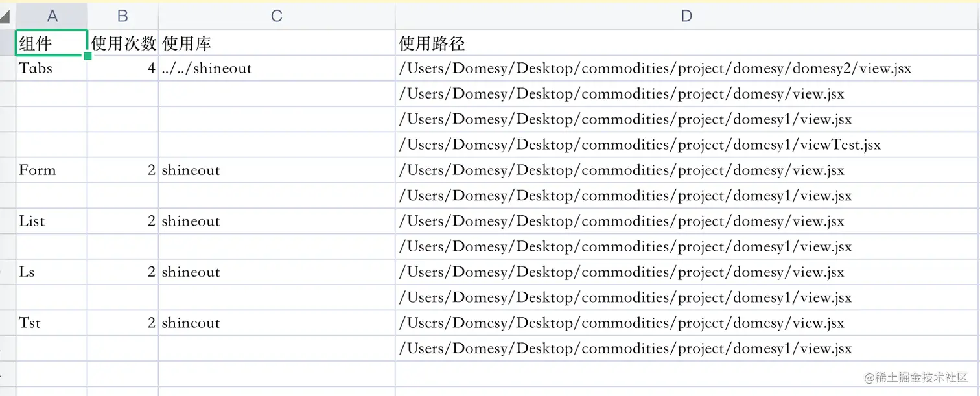Screen dimensions: 980x396
Task: Select usage count 2 in Ls row
Action: [x=123, y=272]
